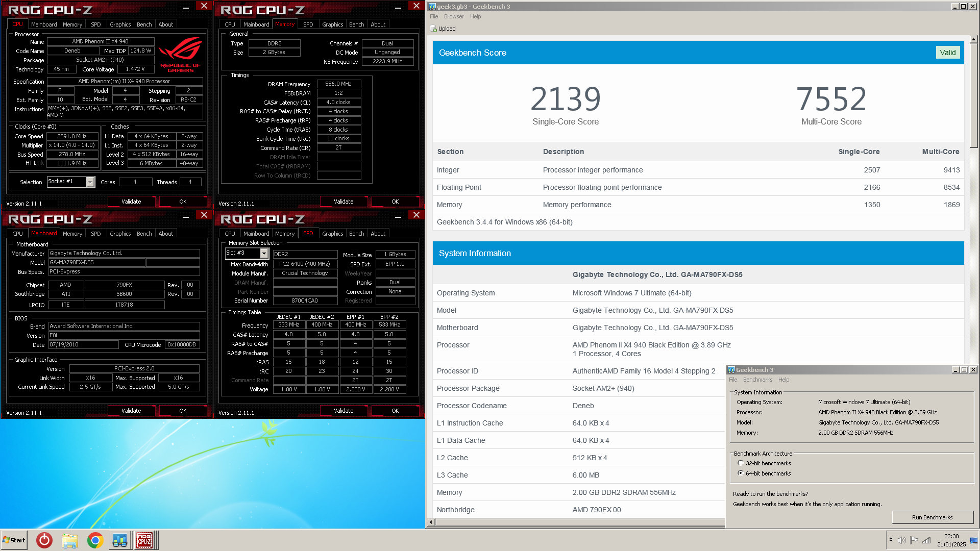980x551 pixels.
Task: Open SPD tab in top-right CPU-Z window
Action: [x=308, y=24]
